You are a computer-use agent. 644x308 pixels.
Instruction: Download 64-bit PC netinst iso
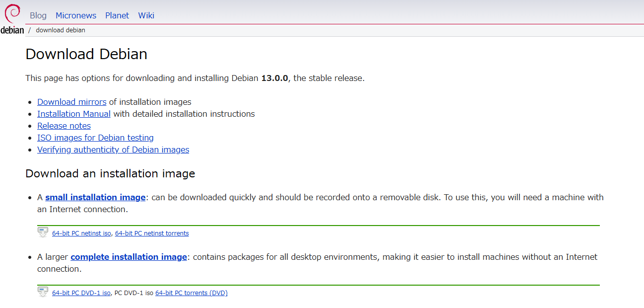click(x=81, y=233)
